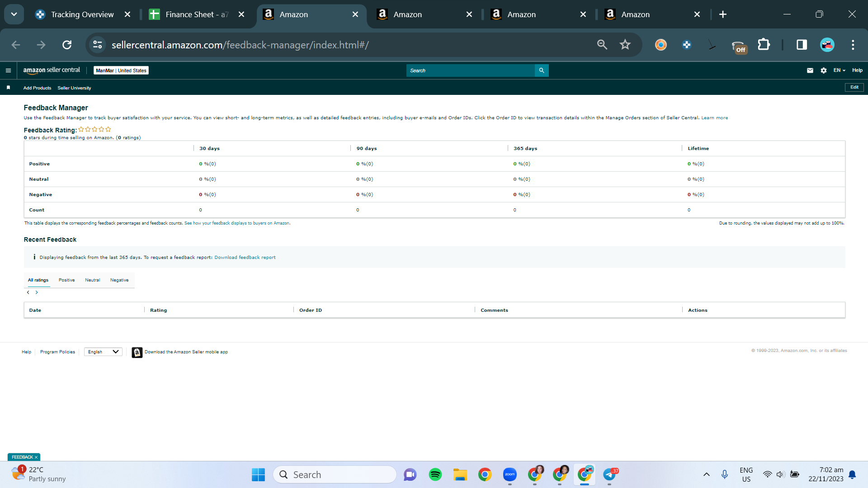Click the ManMar United States account switcher
The image size is (868, 488).
121,70
